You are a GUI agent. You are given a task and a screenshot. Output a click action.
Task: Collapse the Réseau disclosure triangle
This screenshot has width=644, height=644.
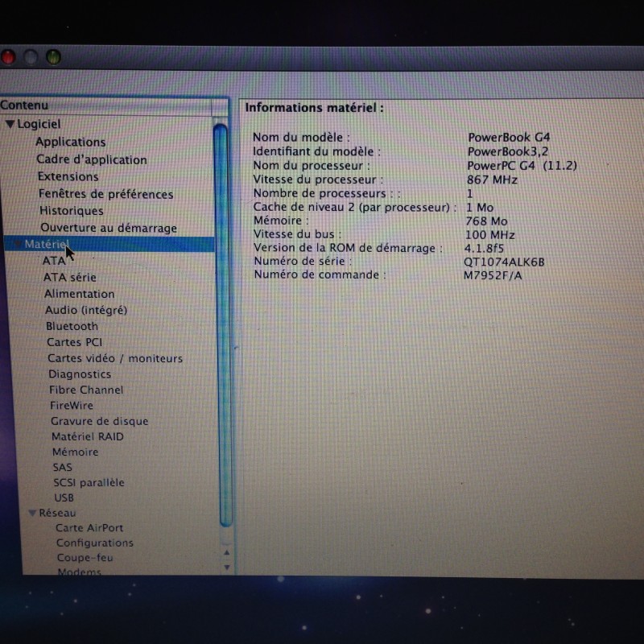[x=32, y=513]
